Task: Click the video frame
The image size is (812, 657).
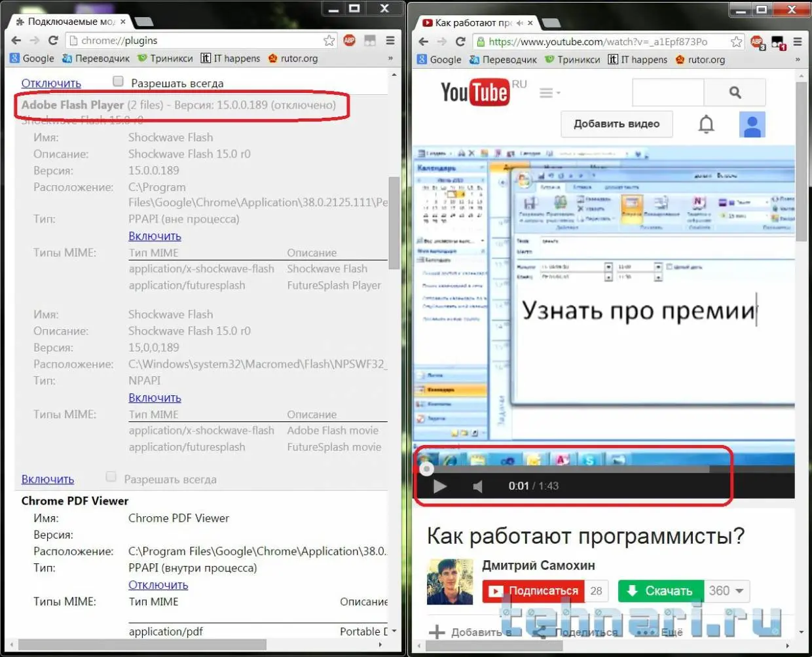Action: tap(604, 306)
